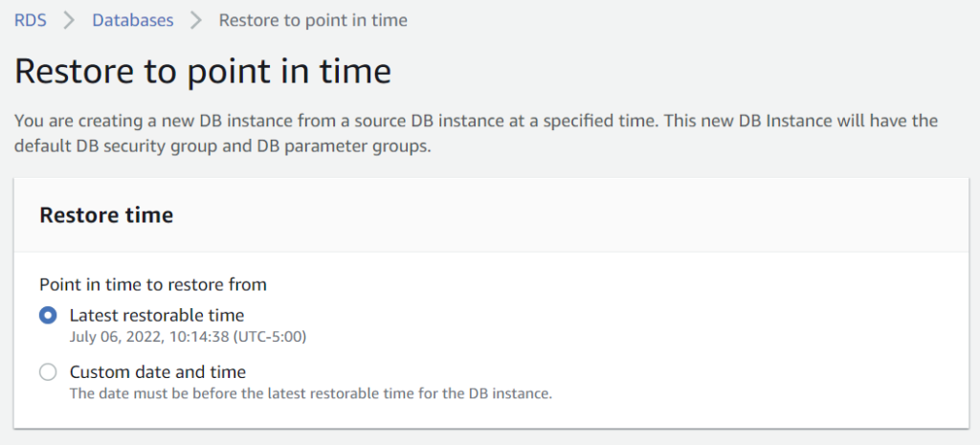Click the 'Point in time to restore from' label
This screenshot has height=445, width=980.
pos(153,284)
